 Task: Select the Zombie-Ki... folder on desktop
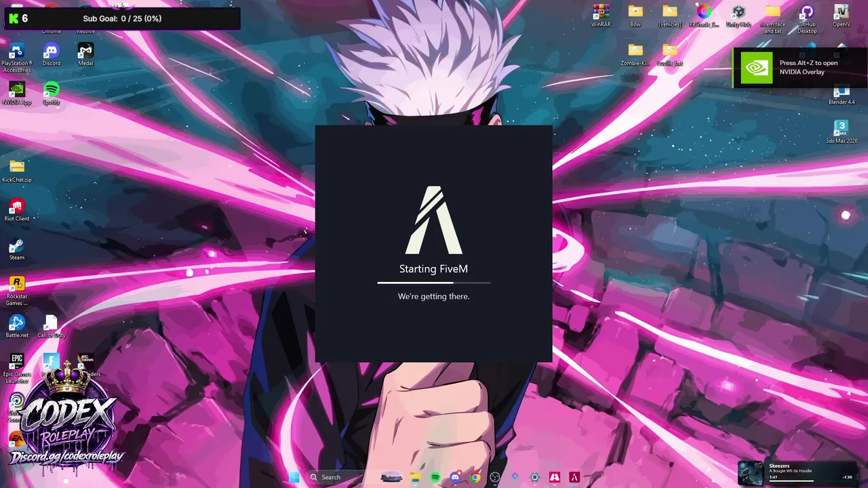point(635,55)
